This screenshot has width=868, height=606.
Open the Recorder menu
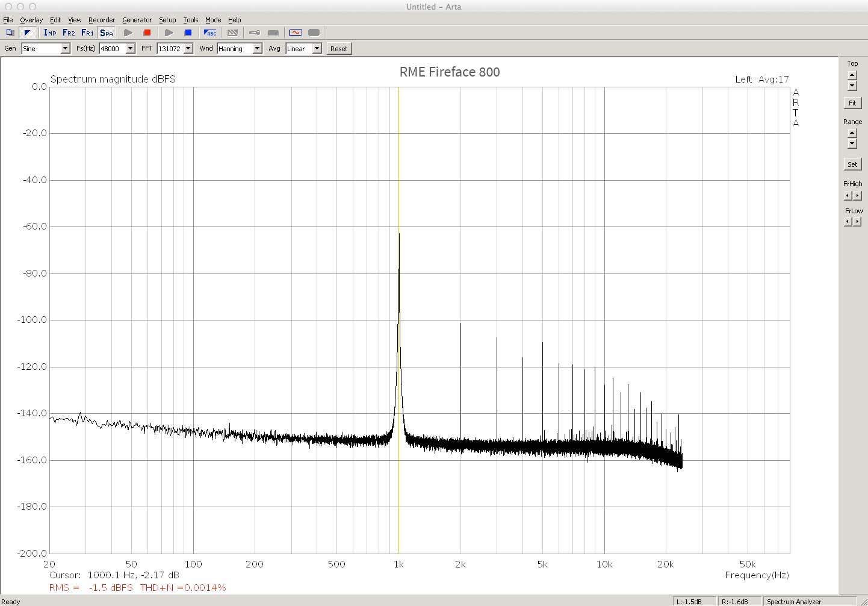click(x=102, y=20)
